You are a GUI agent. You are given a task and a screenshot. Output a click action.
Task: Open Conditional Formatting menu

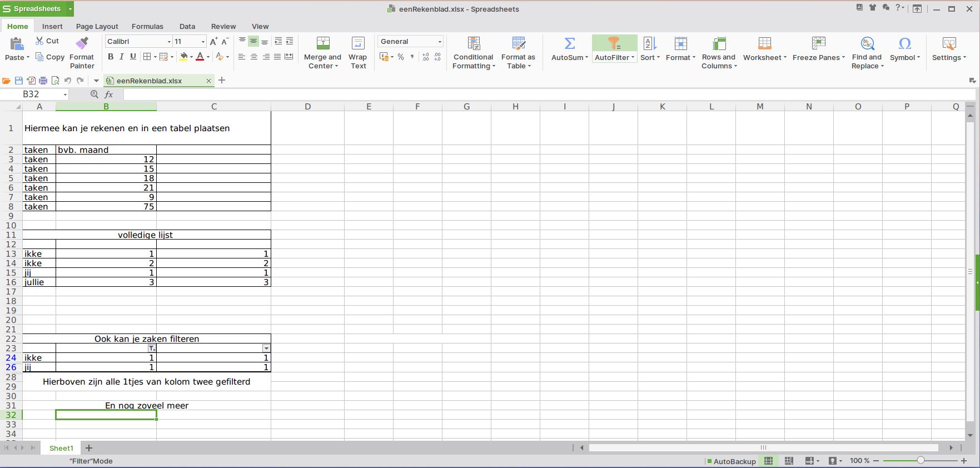coord(474,53)
